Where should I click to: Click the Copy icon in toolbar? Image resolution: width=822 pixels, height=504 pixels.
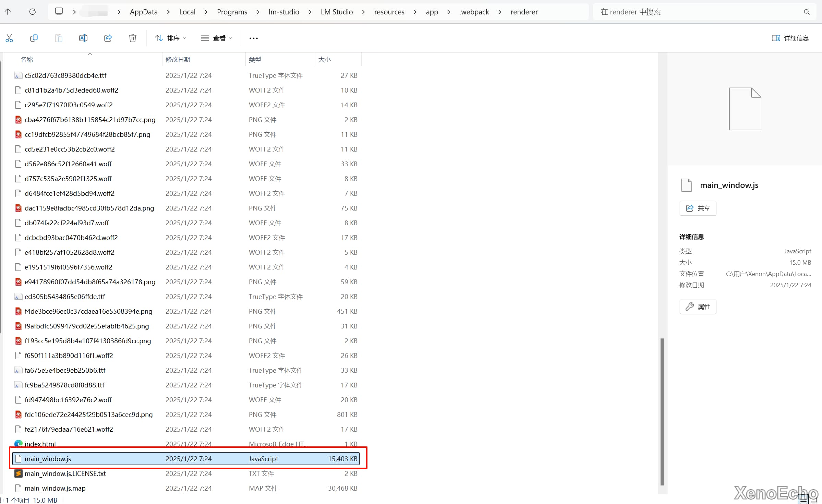[x=34, y=38]
